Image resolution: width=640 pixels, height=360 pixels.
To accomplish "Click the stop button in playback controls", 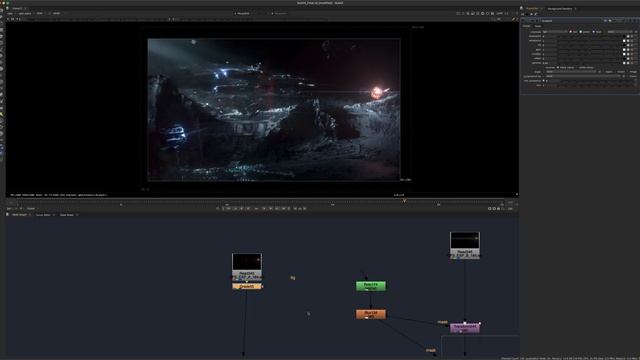I will click(256, 209).
